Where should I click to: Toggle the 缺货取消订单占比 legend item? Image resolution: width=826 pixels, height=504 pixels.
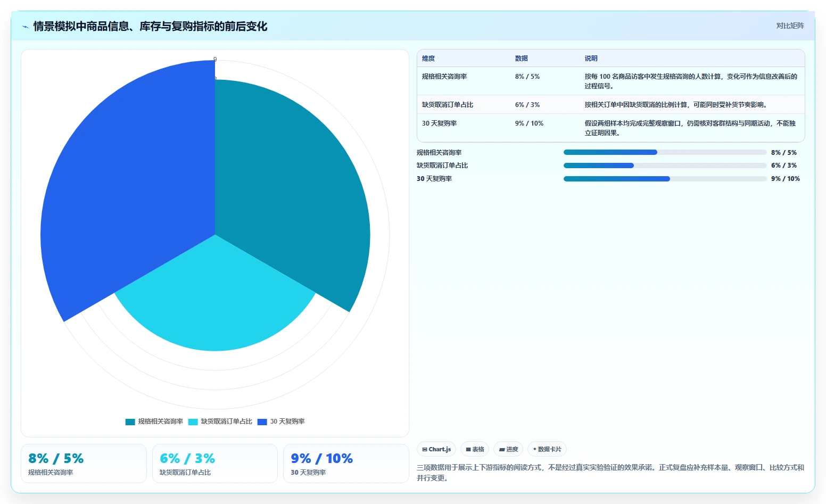[x=220, y=422]
